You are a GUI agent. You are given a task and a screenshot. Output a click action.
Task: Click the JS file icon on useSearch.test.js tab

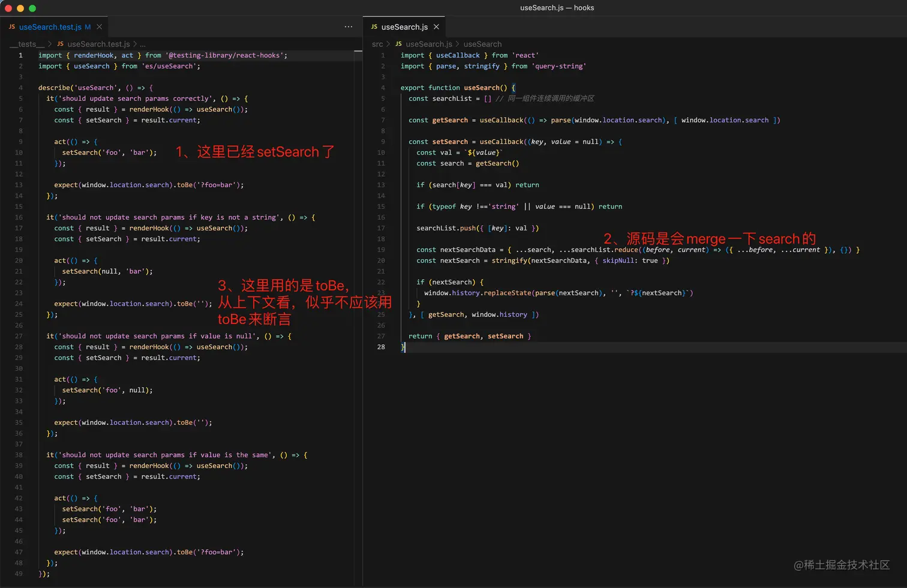coord(11,27)
